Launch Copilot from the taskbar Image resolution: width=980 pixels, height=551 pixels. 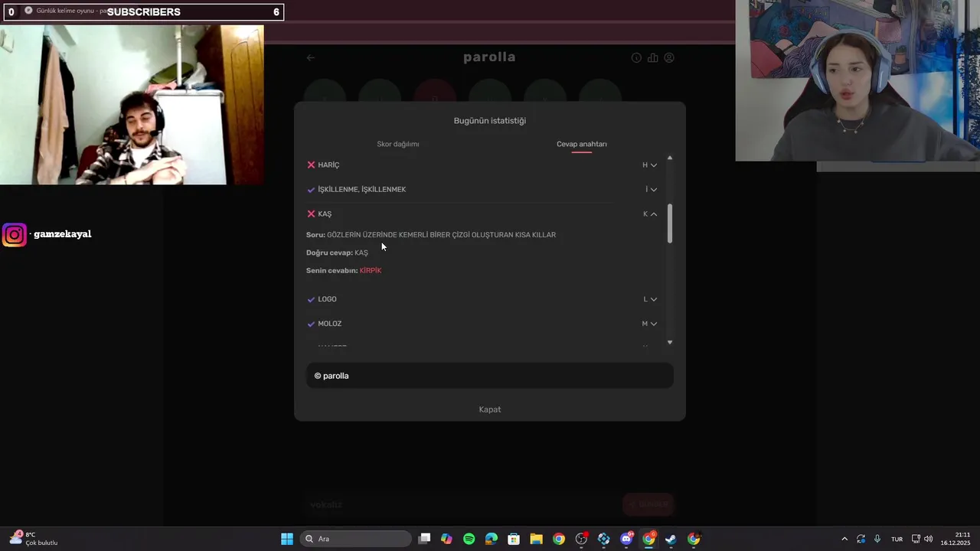point(447,539)
